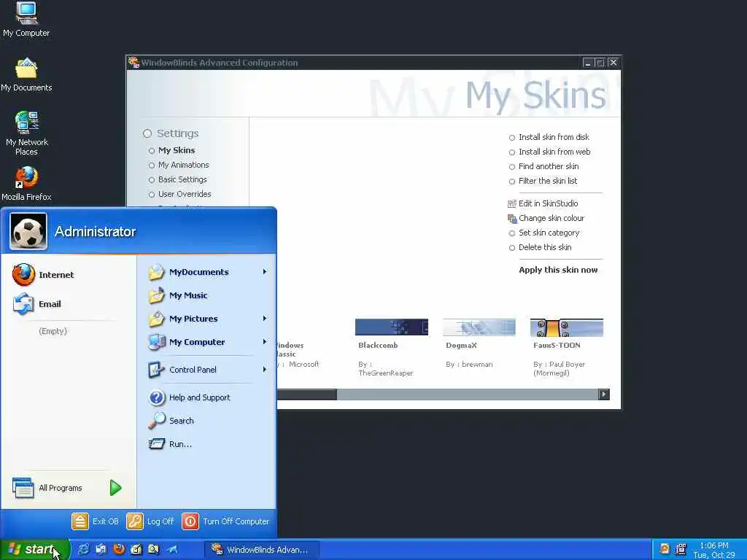This screenshot has height=560, width=747.
Task: Expand MyDocuments submenu arrow
Action: click(264, 272)
